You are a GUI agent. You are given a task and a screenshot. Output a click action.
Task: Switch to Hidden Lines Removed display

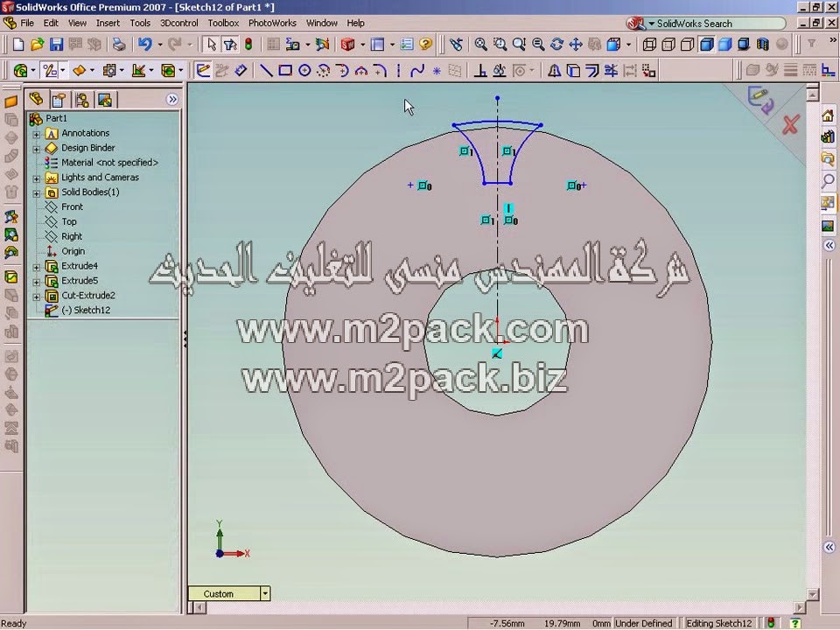pyautogui.click(x=688, y=45)
